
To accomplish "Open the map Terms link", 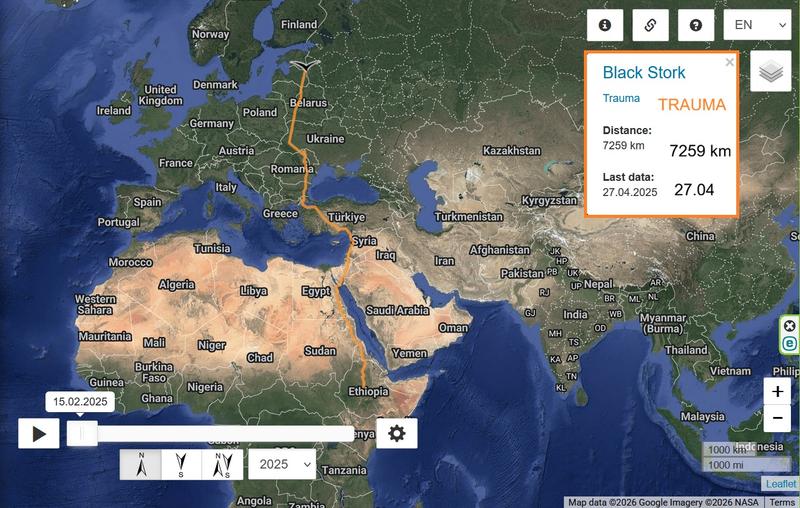I will pos(782,502).
